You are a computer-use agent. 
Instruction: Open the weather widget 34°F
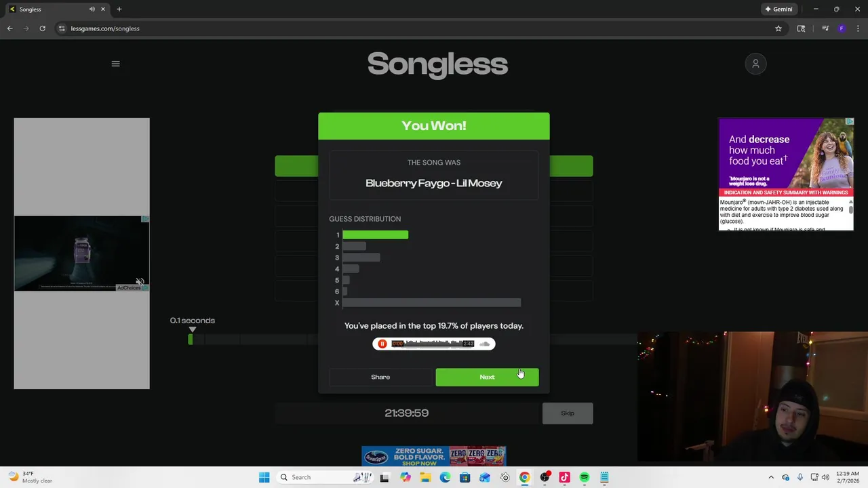(x=30, y=477)
